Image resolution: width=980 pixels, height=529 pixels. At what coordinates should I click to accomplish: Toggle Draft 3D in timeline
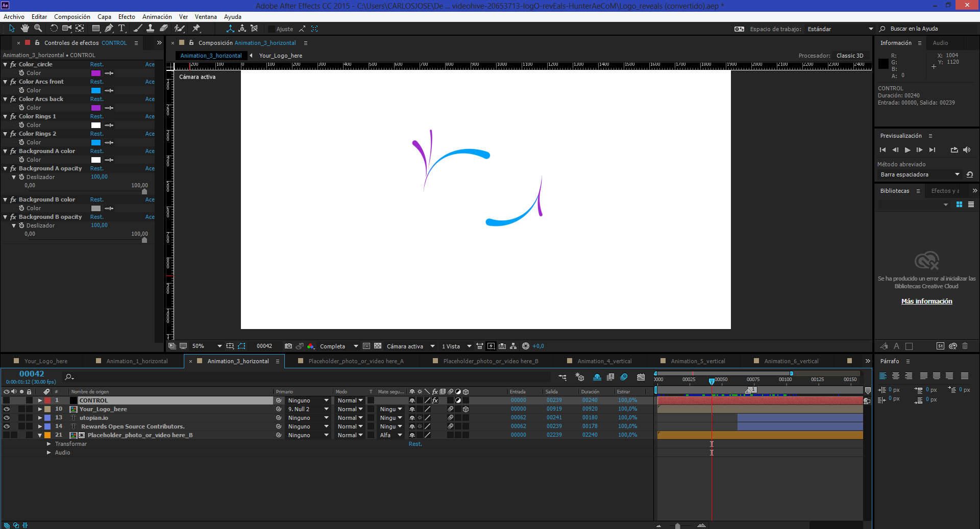click(580, 377)
